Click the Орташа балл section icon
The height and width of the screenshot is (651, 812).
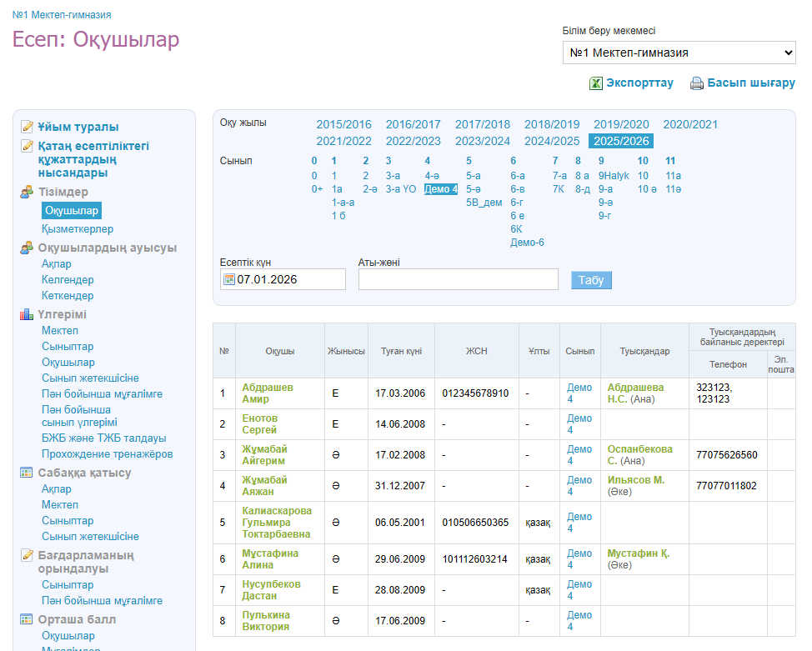click(27, 619)
